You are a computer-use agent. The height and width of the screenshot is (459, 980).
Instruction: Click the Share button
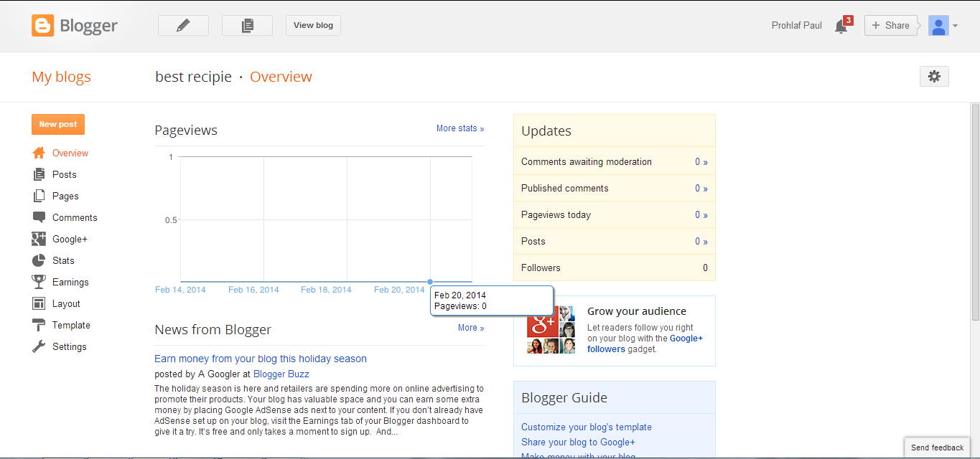(x=890, y=25)
